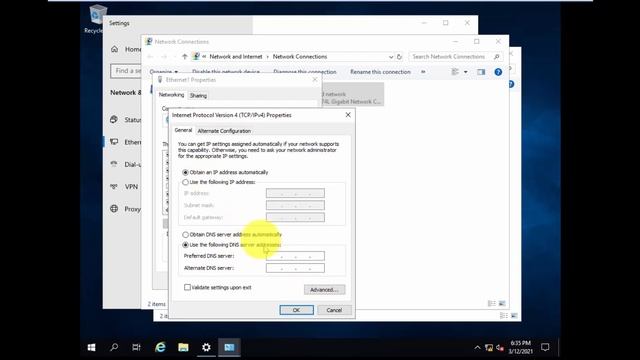
Task: Click the change your view icon
Action: [455, 72]
